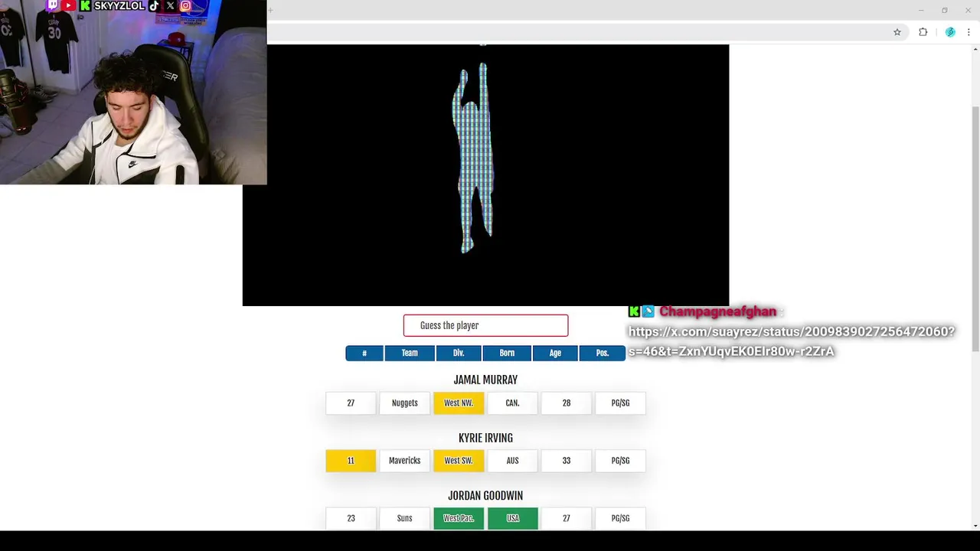The width and height of the screenshot is (980, 551).
Task: Click the chat username 'Champagneafghan'
Action: click(717, 311)
